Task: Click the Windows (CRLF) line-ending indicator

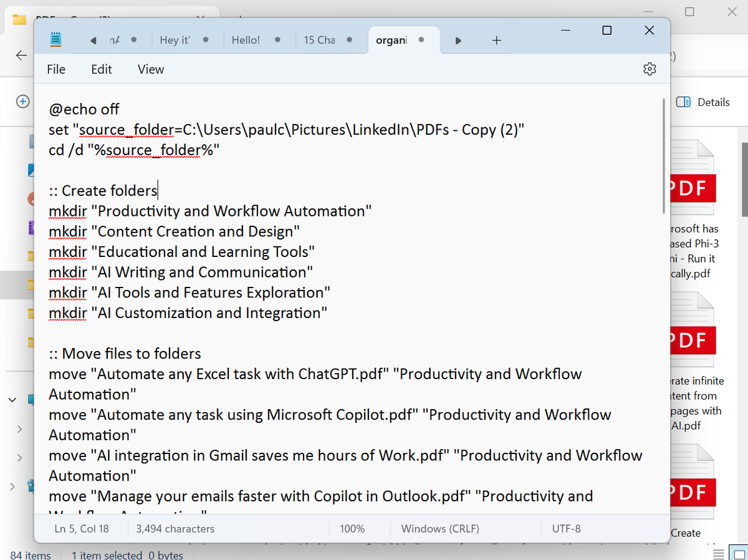Action: click(x=439, y=528)
